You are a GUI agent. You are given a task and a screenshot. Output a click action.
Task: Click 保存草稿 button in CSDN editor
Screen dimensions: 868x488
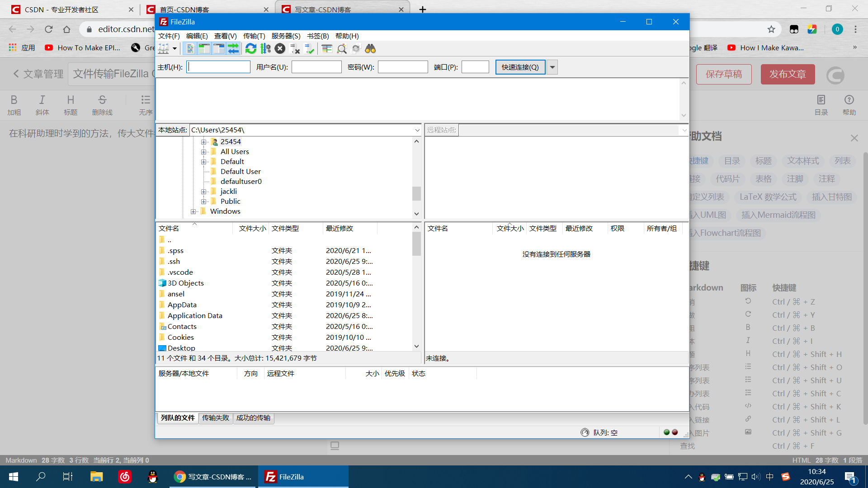coord(724,74)
